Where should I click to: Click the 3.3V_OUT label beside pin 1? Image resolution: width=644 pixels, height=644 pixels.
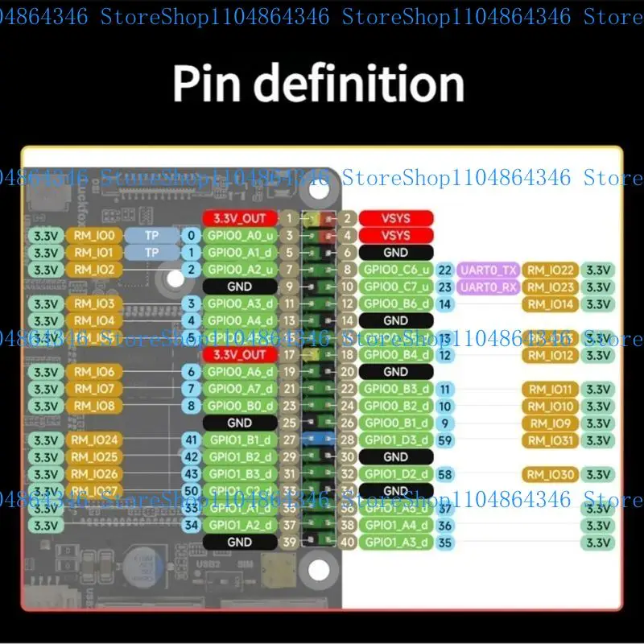240,218
